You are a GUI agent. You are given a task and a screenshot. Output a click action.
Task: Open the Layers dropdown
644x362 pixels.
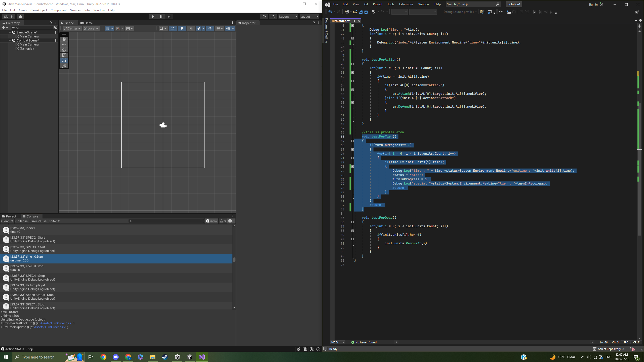(288, 17)
